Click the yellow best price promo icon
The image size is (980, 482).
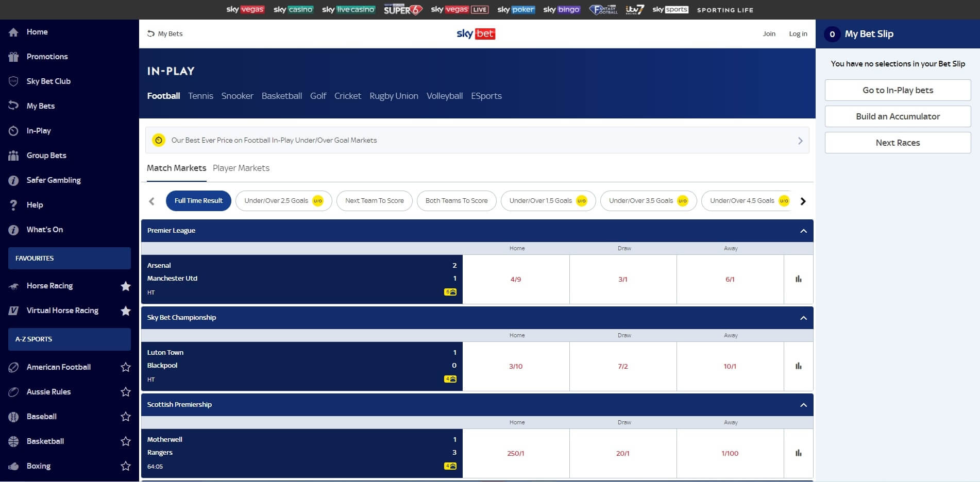pyautogui.click(x=159, y=140)
